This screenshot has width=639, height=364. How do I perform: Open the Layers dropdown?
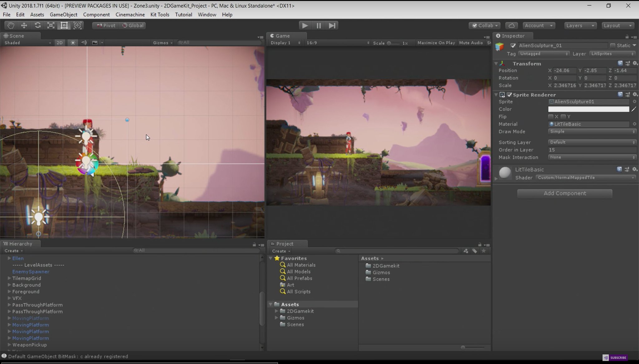coord(580,26)
